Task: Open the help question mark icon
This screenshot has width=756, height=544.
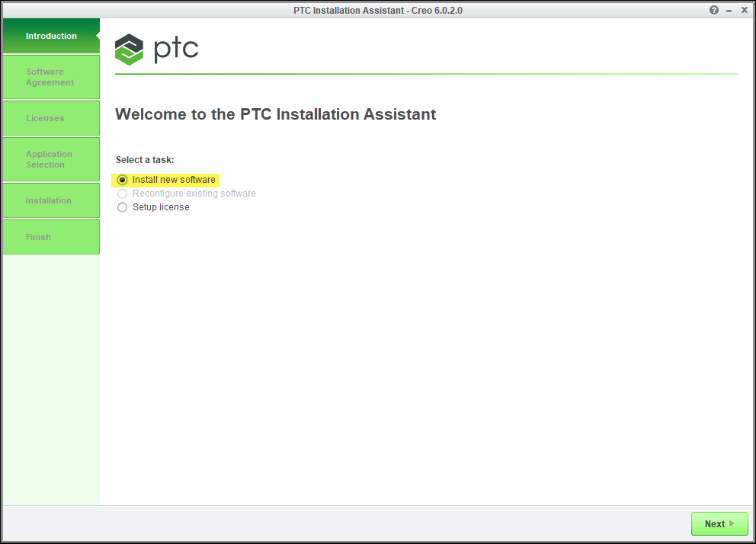Action: coord(714,10)
